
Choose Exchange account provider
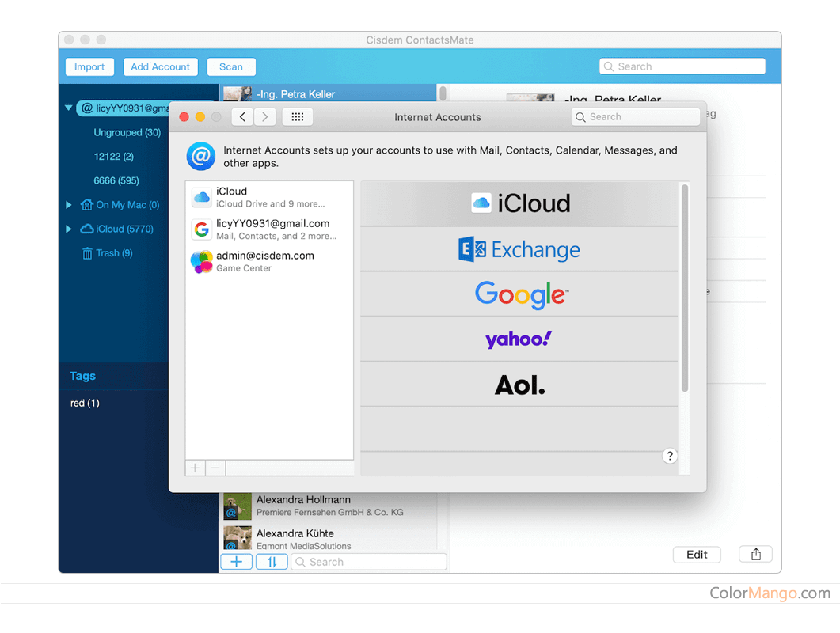tap(519, 249)
